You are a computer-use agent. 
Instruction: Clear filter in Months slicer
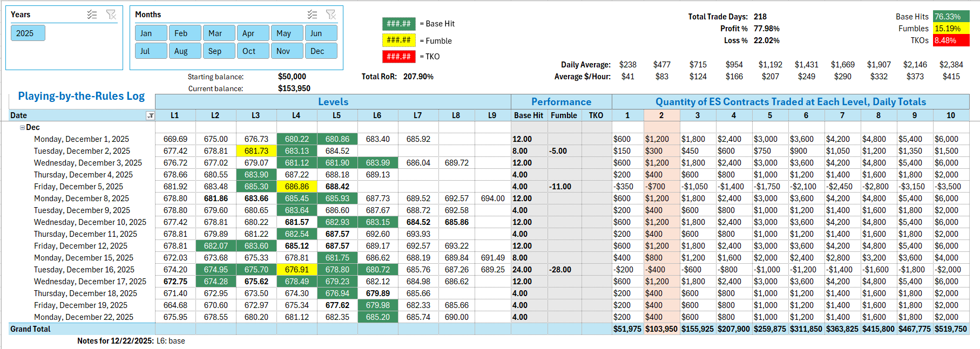tap(331, 15)
